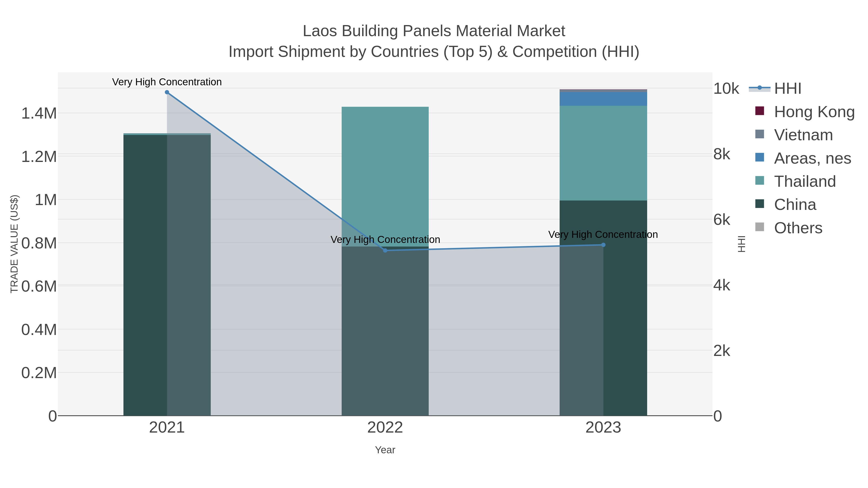
Task: Click the 0.2M left axis tick label
Action: tap(39, 373)
